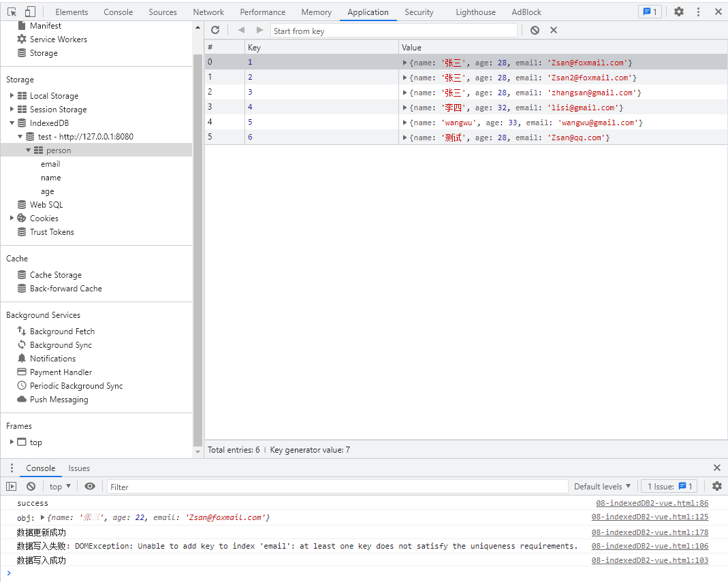Expand Session Storage tree node

[12, 109]
